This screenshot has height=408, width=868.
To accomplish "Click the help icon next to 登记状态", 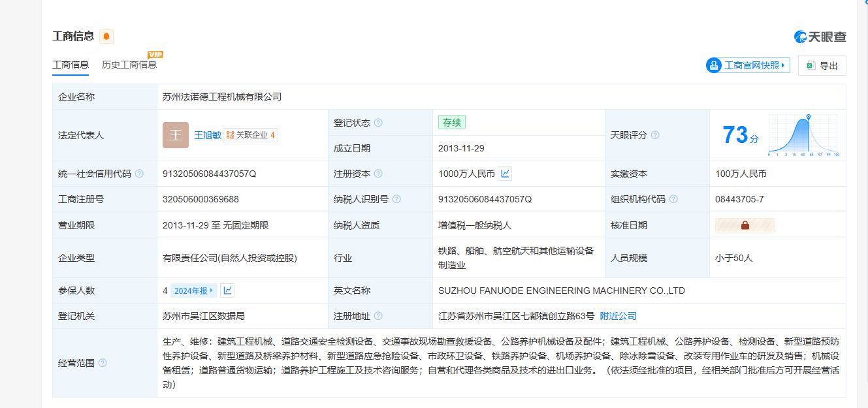I will (x=378, y=123).
